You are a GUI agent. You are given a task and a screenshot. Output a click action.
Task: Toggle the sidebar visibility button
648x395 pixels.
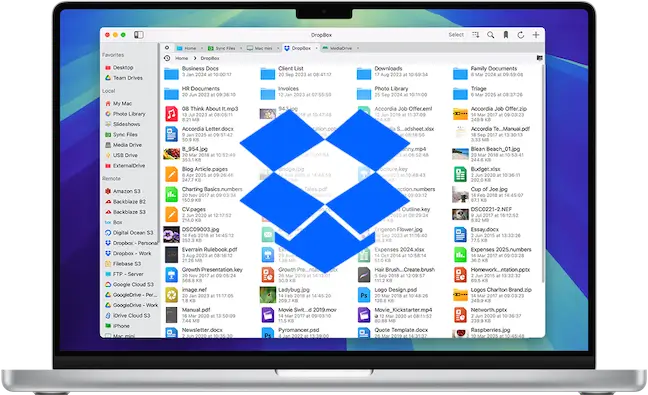[138, 35]
